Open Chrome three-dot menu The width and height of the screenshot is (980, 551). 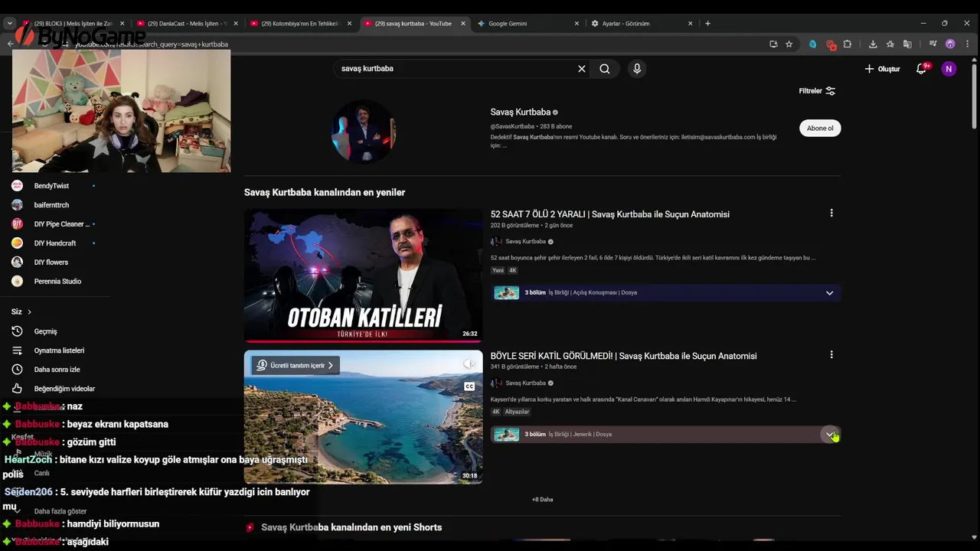(968, 44)
